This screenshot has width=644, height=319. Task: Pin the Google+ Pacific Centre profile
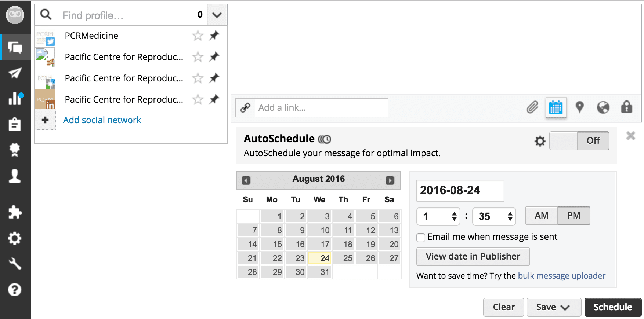[214, 78]
